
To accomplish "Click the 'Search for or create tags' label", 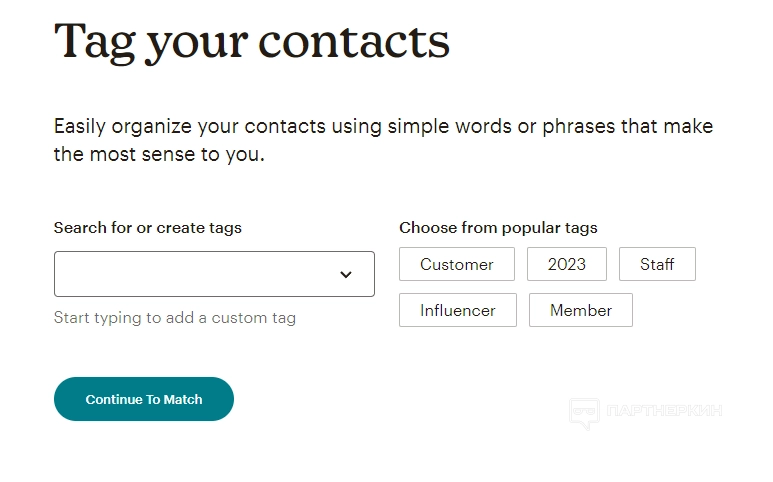I will point(148,228).
